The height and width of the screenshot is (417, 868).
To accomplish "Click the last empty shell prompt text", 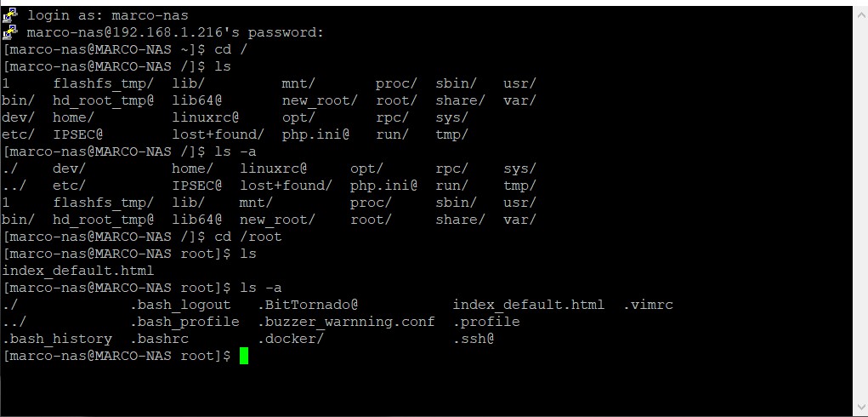I will 116,356.
